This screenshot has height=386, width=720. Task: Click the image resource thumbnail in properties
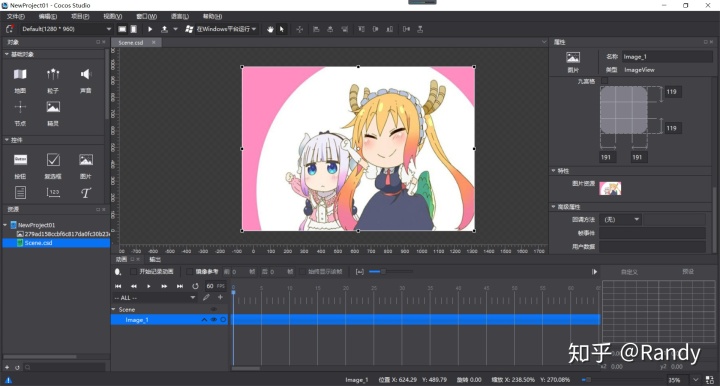coord(610,189)
